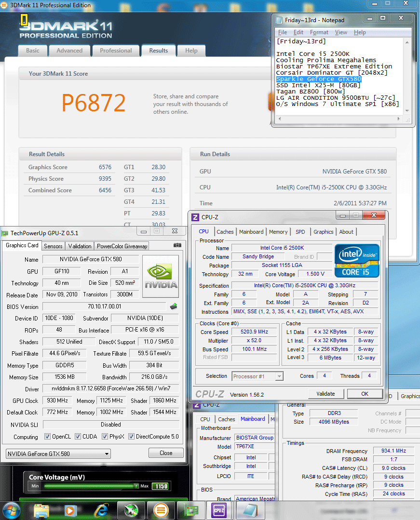Open the Notepad Format menu
This screenshot has width=420, height=520.
(x=319, y=32)
